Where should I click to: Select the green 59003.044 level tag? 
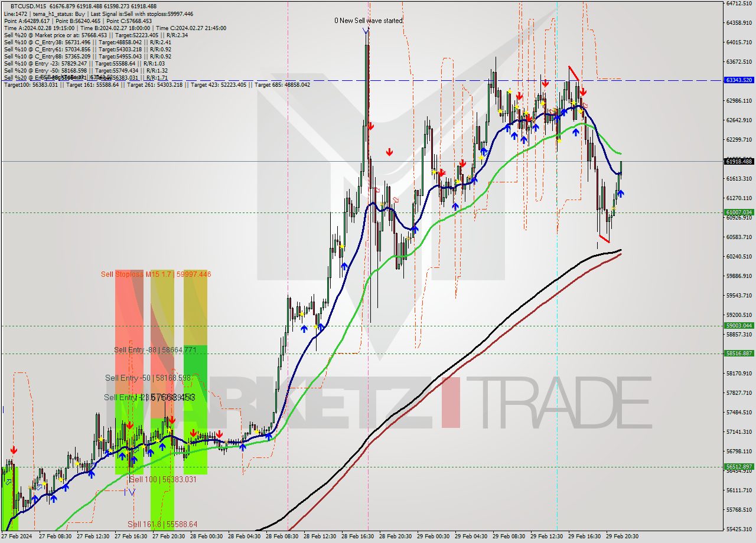click(x=738, y=326)
